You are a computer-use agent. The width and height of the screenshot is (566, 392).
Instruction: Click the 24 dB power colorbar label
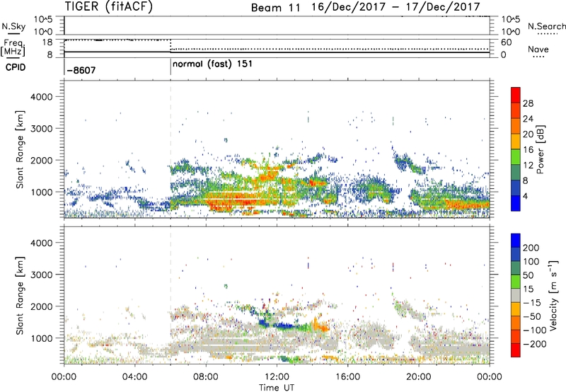click(528, 119)
